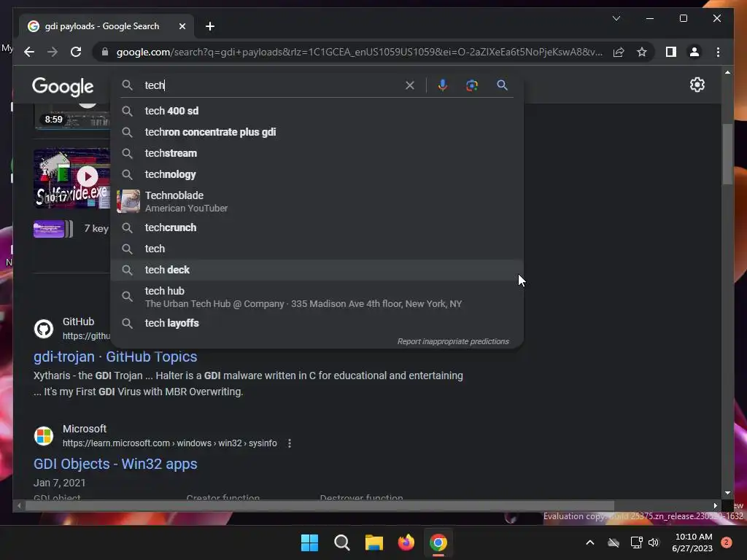The width and height of the screenshot is (747, 560).
Task: Show hidden system tray icons
Action: [589, 542]
